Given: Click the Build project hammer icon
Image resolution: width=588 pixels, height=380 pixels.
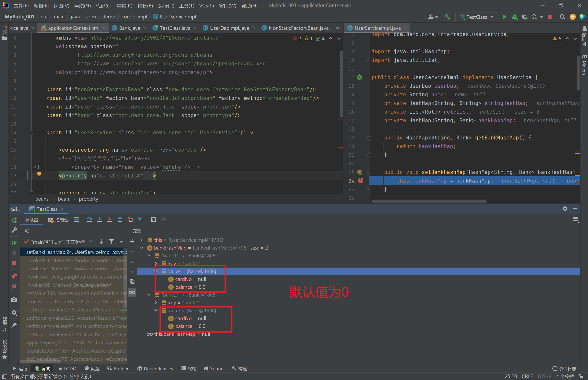Looking at the screenshot, I should tap(447, 17).
